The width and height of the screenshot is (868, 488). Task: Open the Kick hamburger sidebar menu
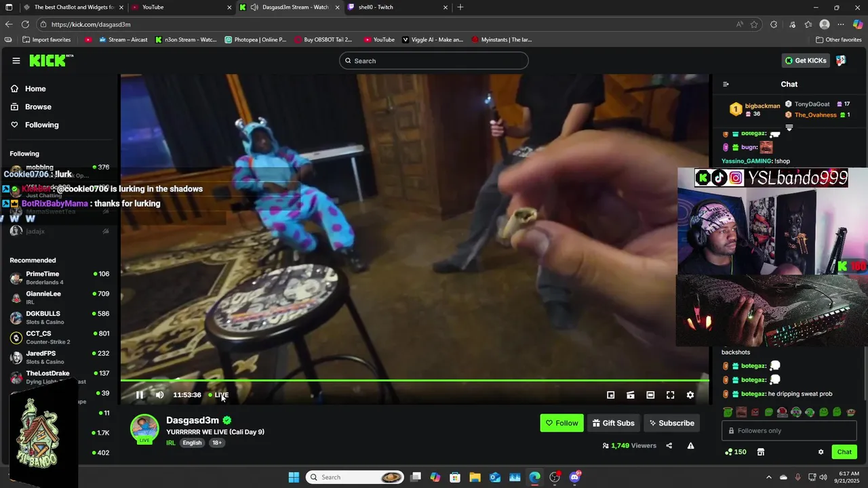click(x=16, y=60)
